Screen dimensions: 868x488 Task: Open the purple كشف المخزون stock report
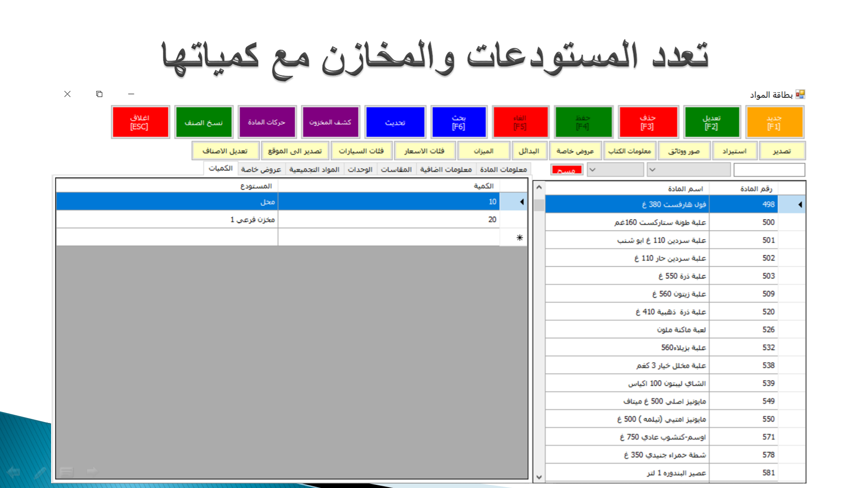click(x=330, y=122)
